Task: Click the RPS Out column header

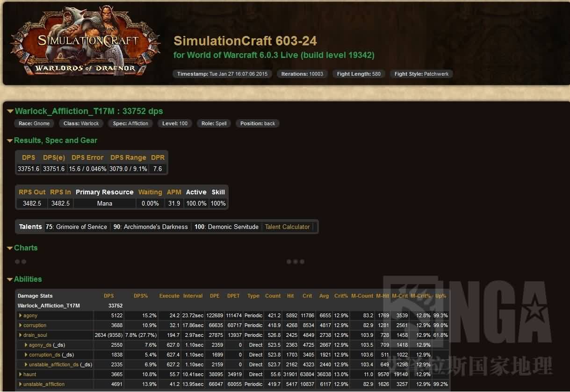Action: (32, 192)
